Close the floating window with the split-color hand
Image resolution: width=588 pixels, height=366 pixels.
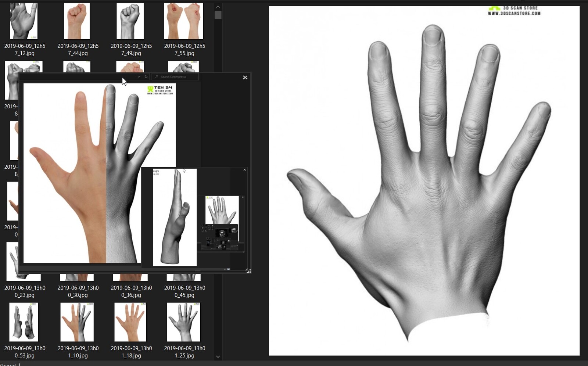pos(245,78)
